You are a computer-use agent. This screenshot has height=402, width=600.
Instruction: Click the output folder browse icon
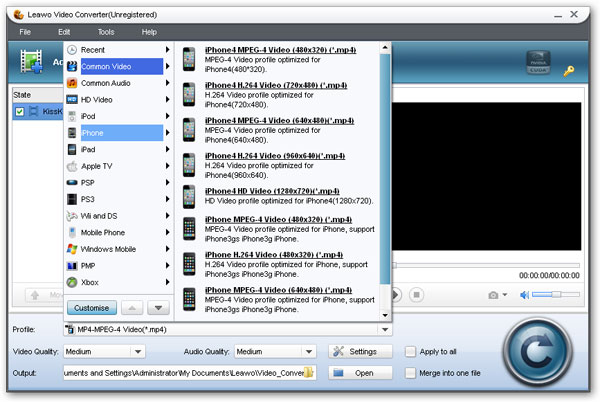point(308,373)
